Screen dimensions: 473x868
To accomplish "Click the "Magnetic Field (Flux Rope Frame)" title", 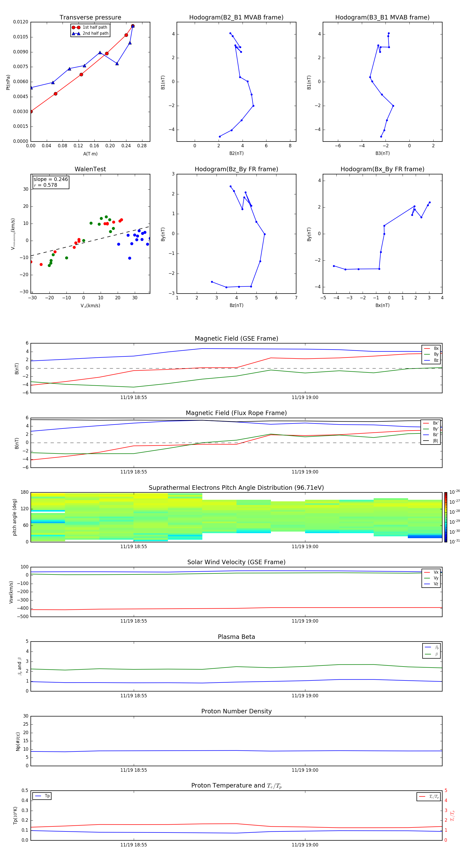I will [x=236, y=413].
